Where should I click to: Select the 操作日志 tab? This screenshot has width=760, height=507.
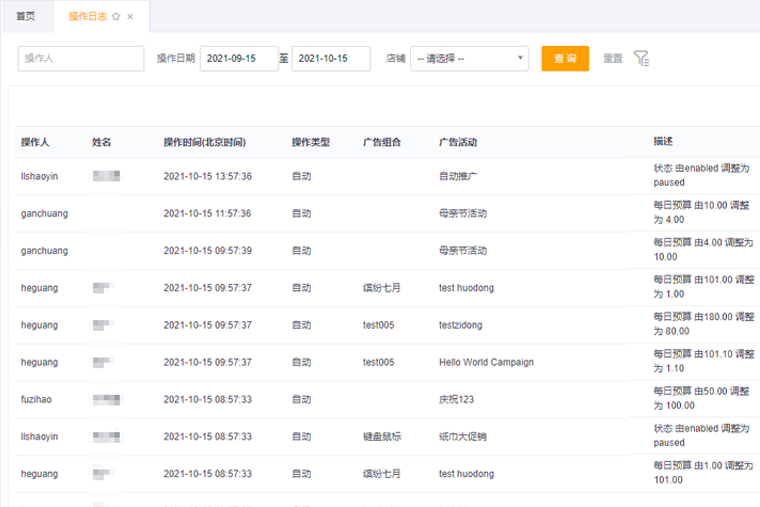click(88, 17)
